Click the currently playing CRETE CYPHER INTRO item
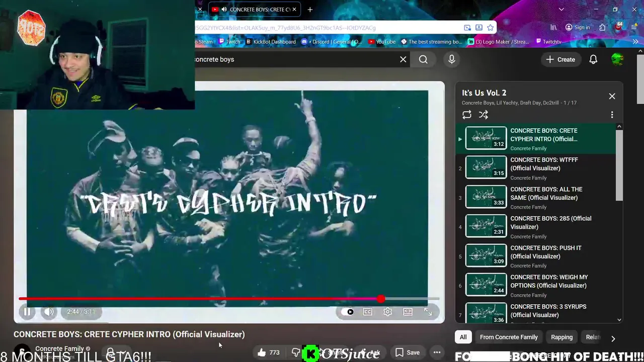Image resolution: width=644 pixels, height=362 pixels. pyautogui.click(x=535, y=139)
